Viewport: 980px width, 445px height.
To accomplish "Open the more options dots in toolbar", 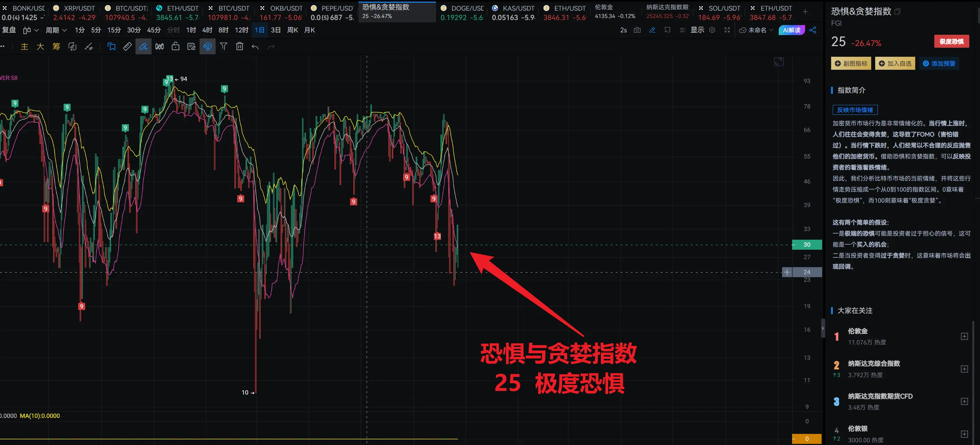I will click(x=3, y=46).
